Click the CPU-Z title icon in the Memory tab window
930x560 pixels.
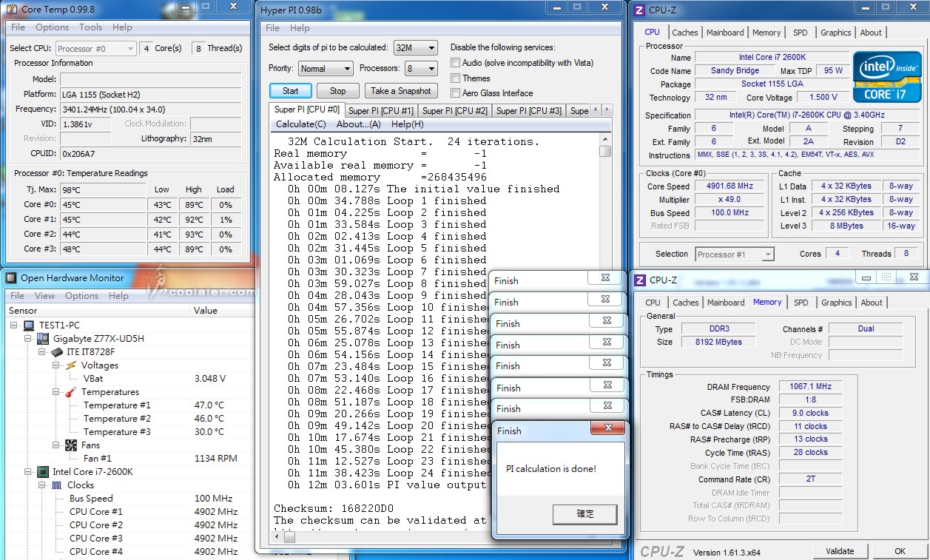(x=640, y=280)
